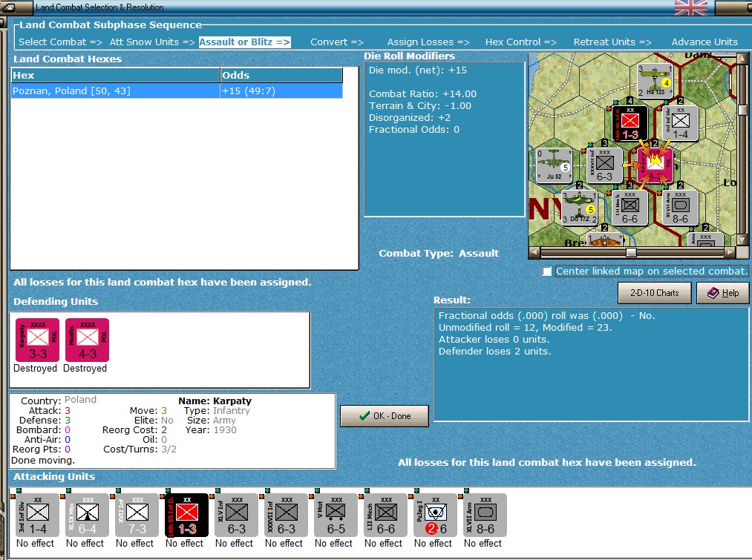This screenshot has width=752, height=560.
Task: Select the XLVII Arm 8-6 attacking unit
Action: click(x=485, y=515)
